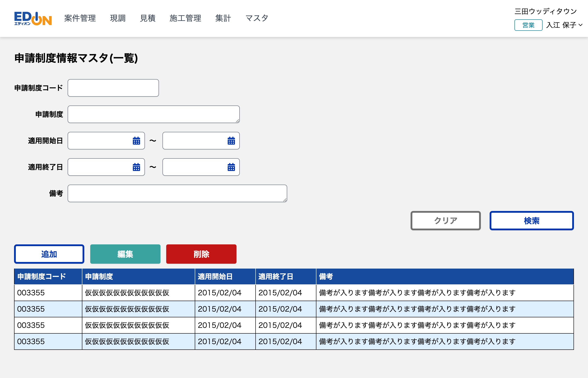Open calendar for 適用開始日 end range
Viewport: 588px width, 378px height.
[231, 141]
